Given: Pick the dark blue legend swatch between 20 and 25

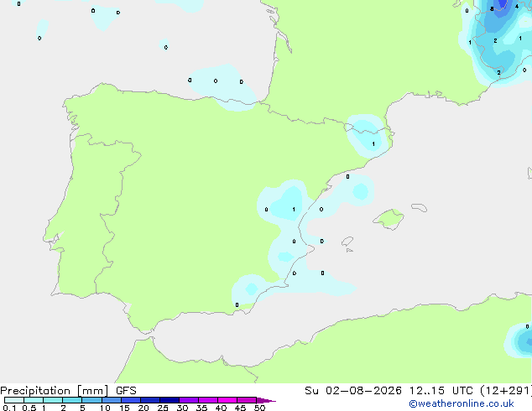Looking at the screenshot, I should pos(150,400).
